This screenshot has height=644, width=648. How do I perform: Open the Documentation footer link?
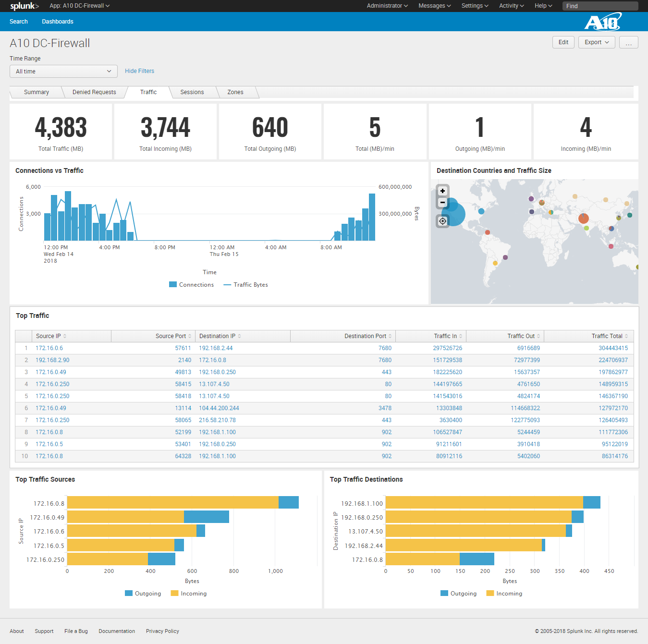click(x=117, y=631)
